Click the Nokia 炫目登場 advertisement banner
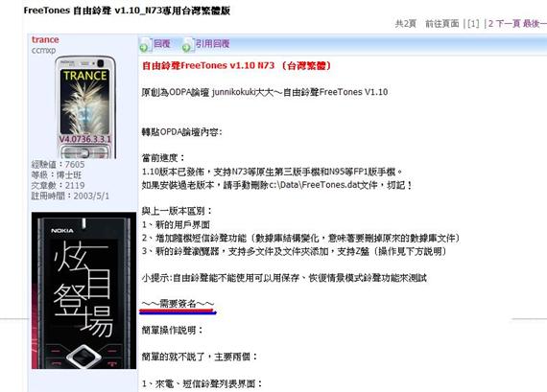The width and height of the screenshot is (547, 392). [x=83, y=290]
